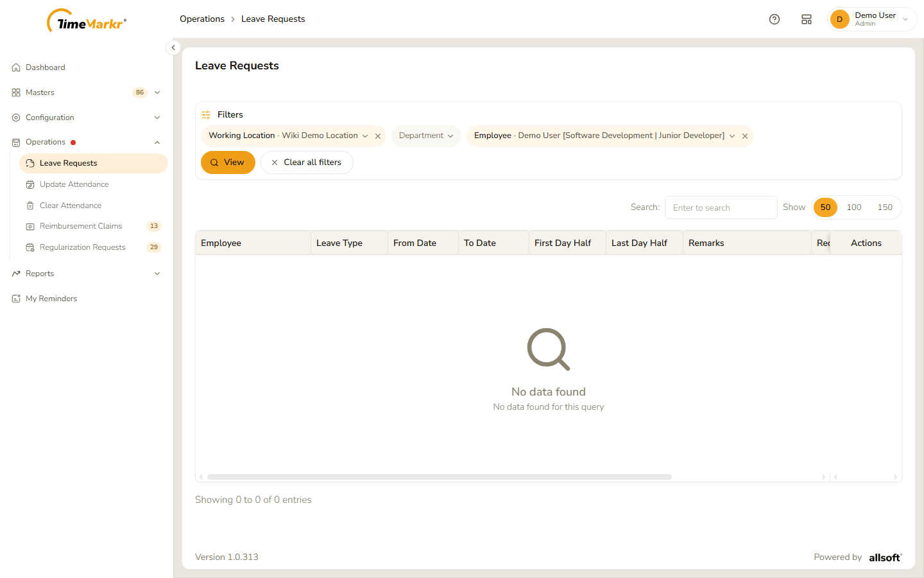Screen dimensions: 924x578
Task: Open the Demo User account dropdown arrow
Action: point(905,19)
